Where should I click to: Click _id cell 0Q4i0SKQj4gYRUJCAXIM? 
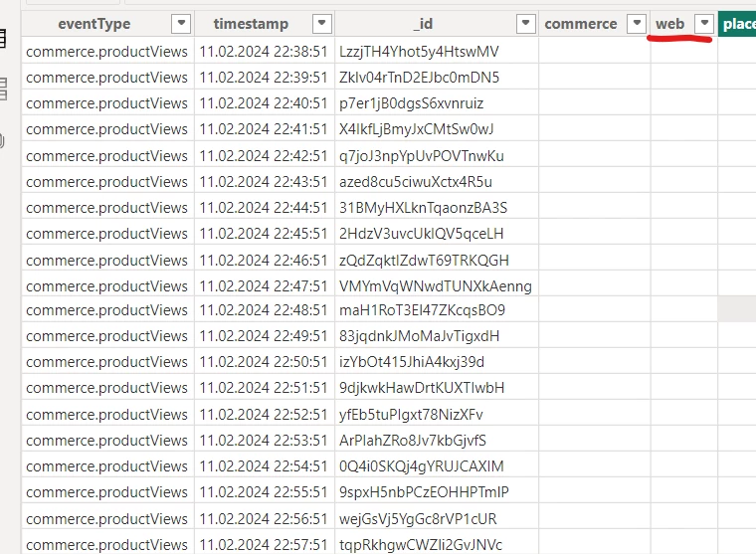pos(437,466)
